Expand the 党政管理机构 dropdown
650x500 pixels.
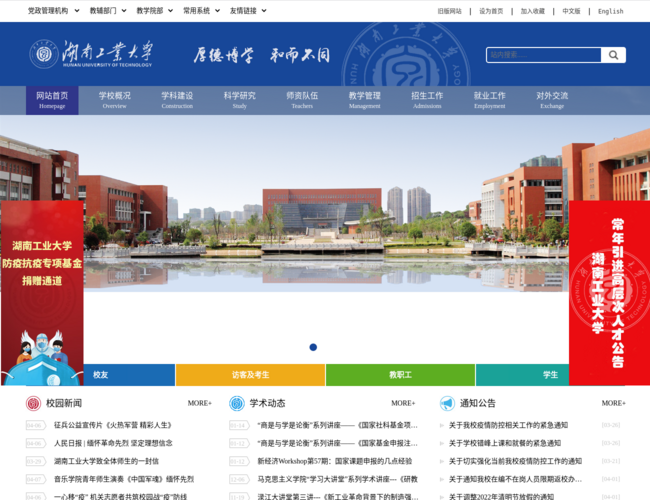53,11
